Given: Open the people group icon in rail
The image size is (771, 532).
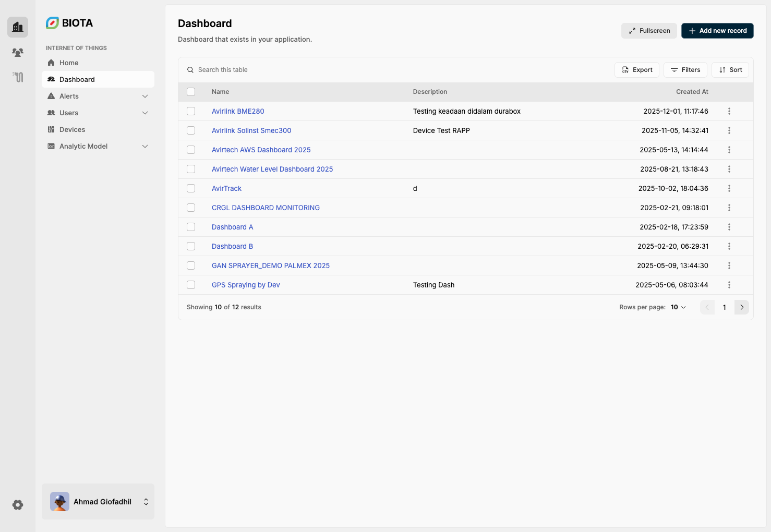Looking at the screenshot, I should point(18,52).
